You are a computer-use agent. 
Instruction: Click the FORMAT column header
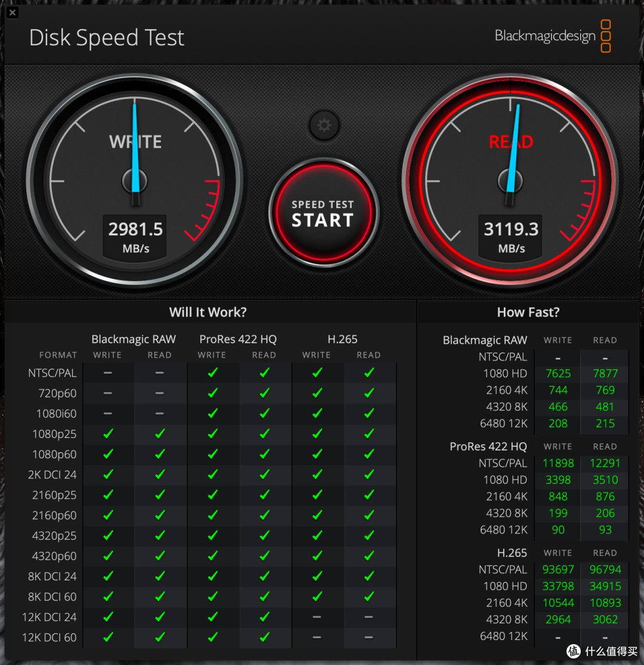58,355
